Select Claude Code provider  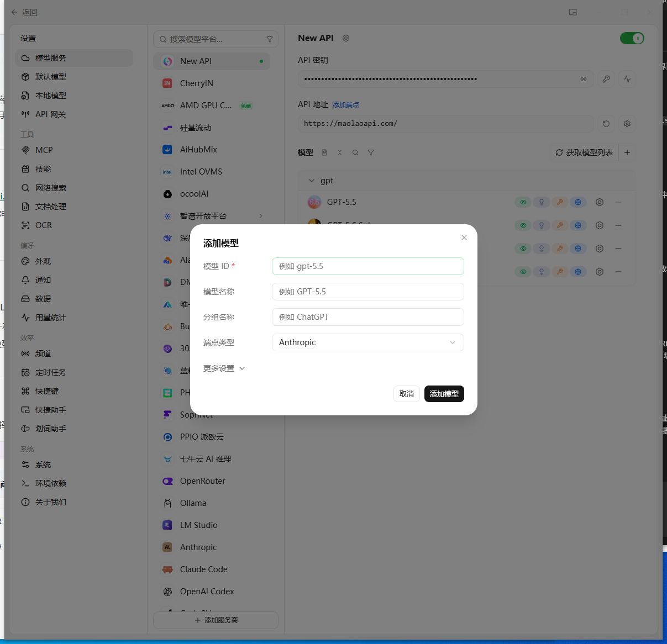point(212,569)
